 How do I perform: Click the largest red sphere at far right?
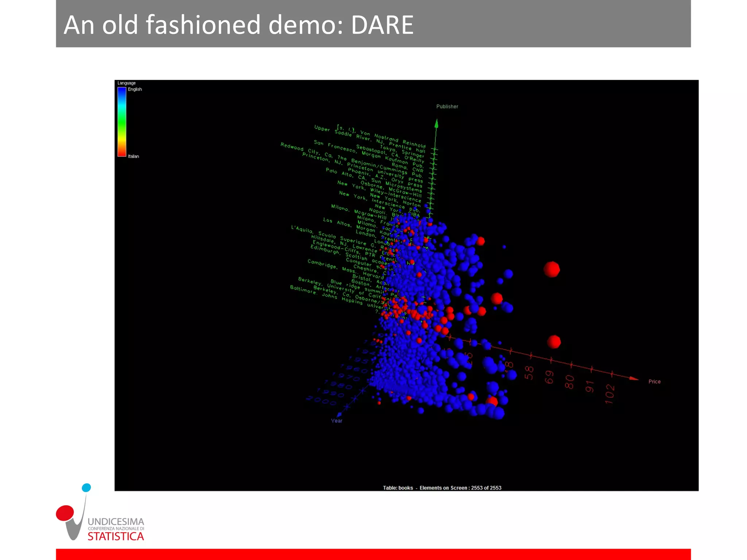551,269
